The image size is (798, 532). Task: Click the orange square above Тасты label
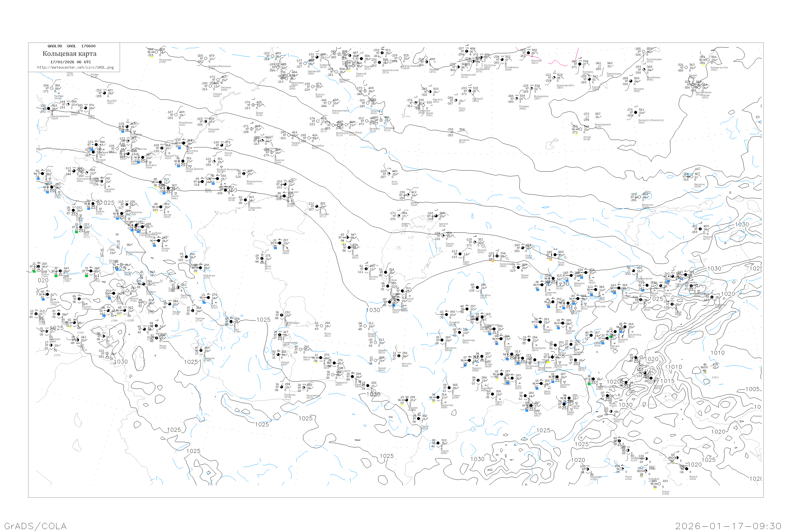coord(551,260)
